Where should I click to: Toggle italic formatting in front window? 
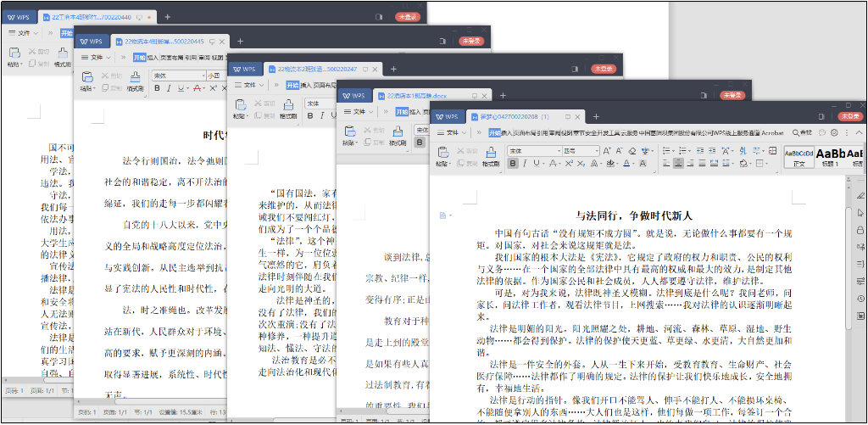tap(525, 163)
